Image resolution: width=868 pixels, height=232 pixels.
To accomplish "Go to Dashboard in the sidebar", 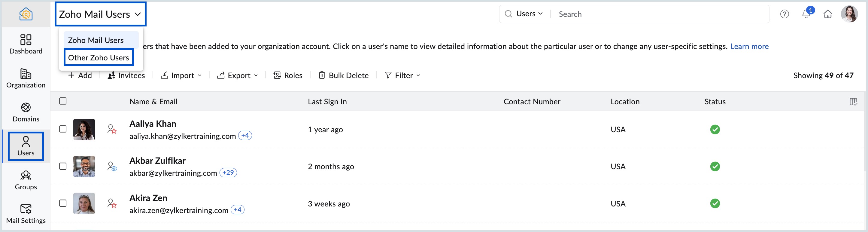I will 26,44.
